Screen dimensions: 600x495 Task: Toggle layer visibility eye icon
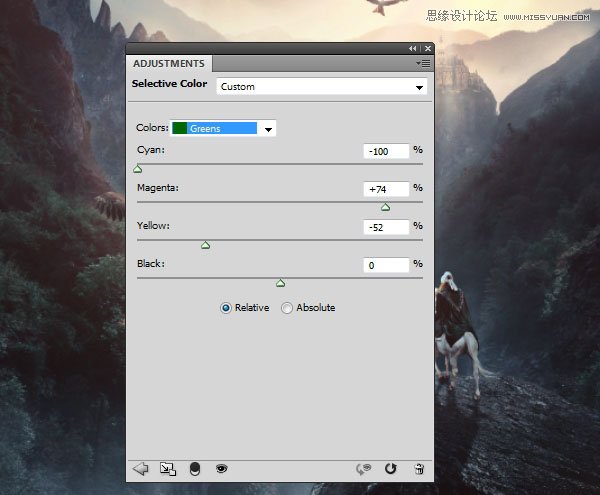click(x=222, y=469)
